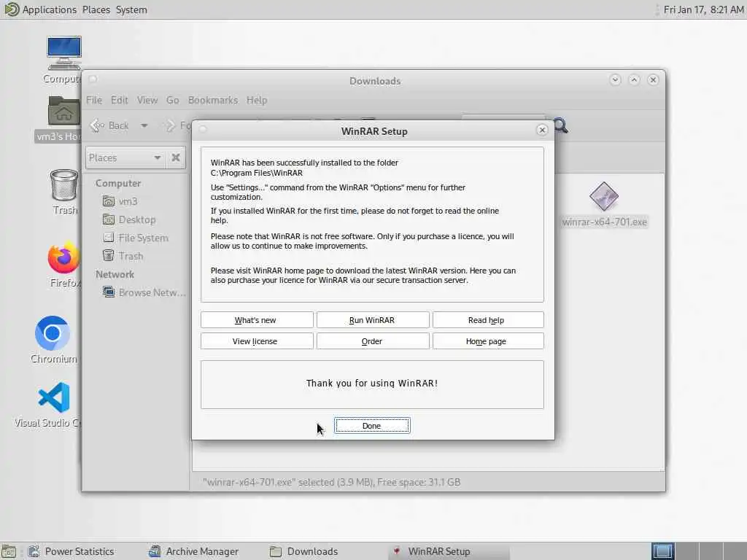Click Done in WinRAR Setup
747x560 pixels.
(371, 426)
